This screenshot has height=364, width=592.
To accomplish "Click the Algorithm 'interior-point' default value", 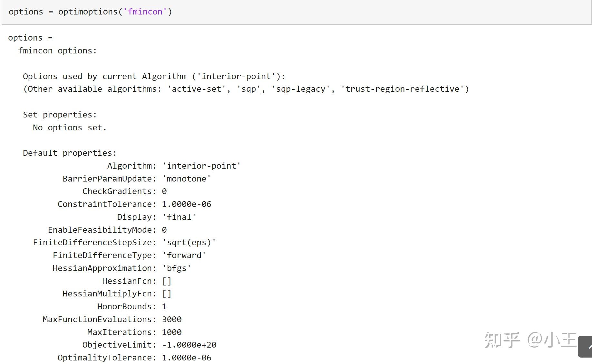I will click(201, 166).
